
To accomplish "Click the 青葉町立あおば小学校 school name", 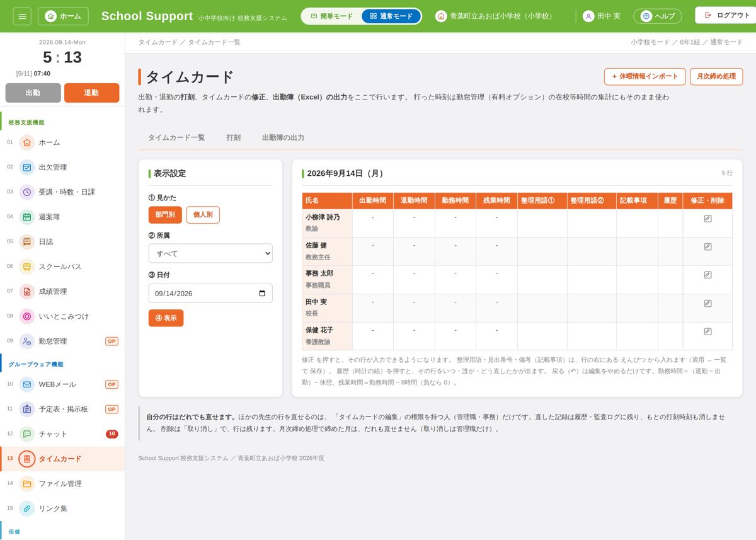I will [x=494, y=16].
